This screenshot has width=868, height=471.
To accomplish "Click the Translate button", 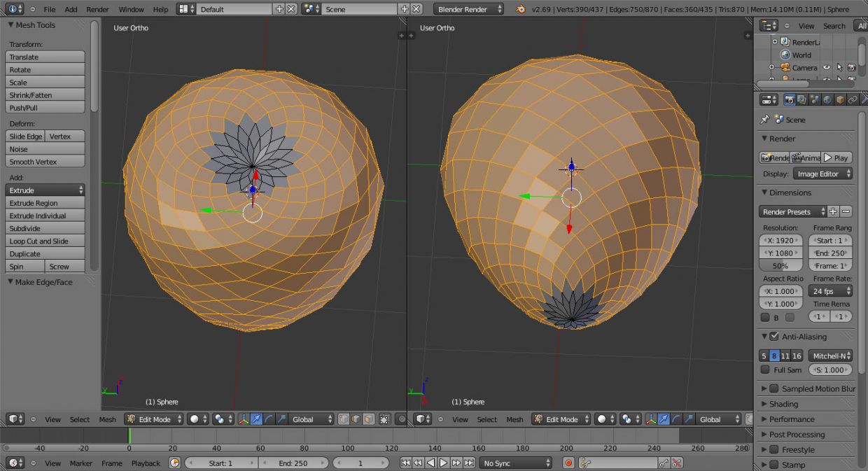I will click(45, 57).
